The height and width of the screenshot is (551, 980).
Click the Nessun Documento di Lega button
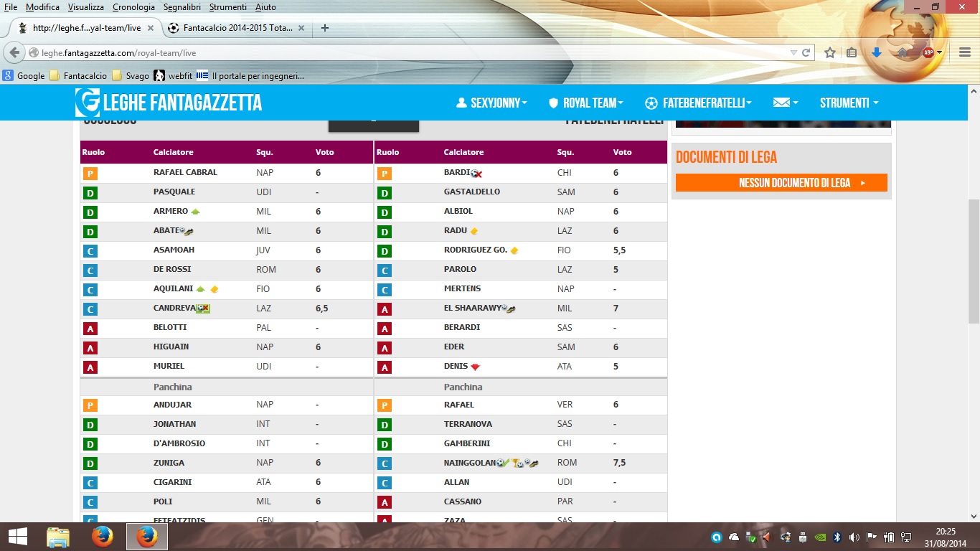coord(781,183)
